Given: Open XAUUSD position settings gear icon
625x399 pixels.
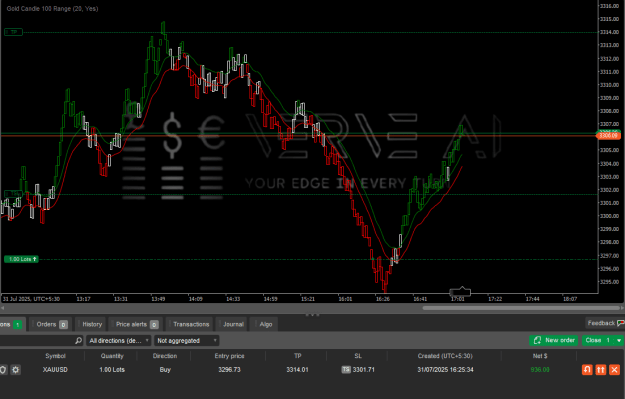Looking at the screenshot, I should point(15,370).
